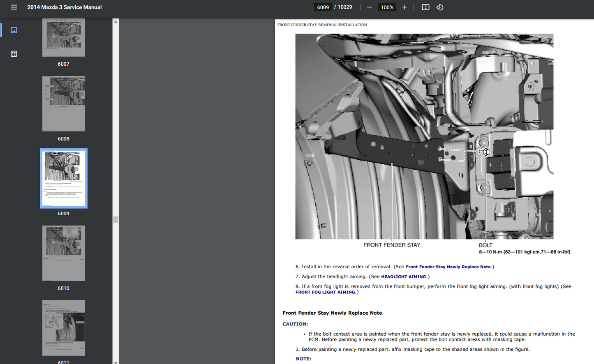Show the page thumbnails view icon
Screen dimensions: 594x364
tap(14, 30)
